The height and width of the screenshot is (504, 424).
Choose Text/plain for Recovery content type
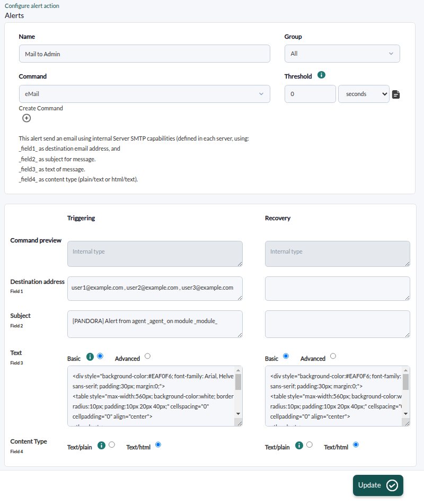pos(310,445)
